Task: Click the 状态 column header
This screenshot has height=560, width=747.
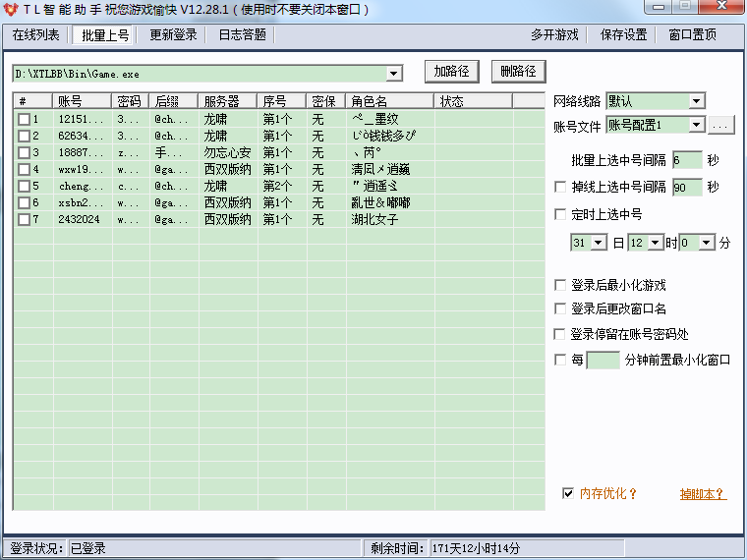Action: (x=474, y=101)
